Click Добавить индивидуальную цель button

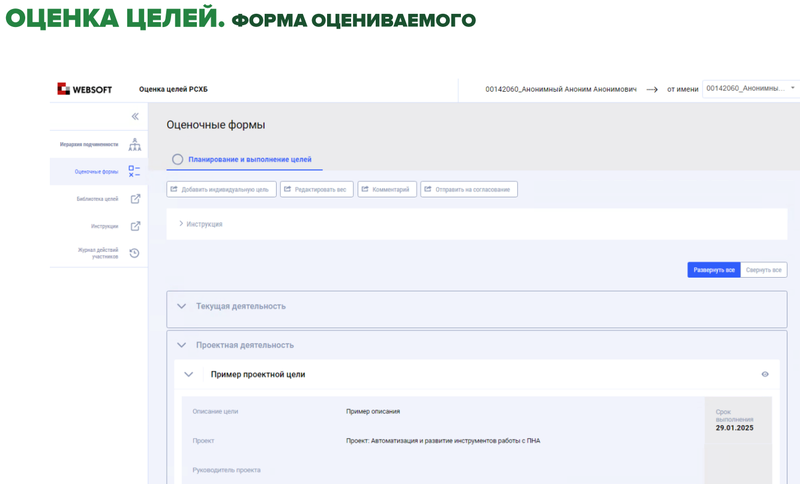tap(221, 189)
